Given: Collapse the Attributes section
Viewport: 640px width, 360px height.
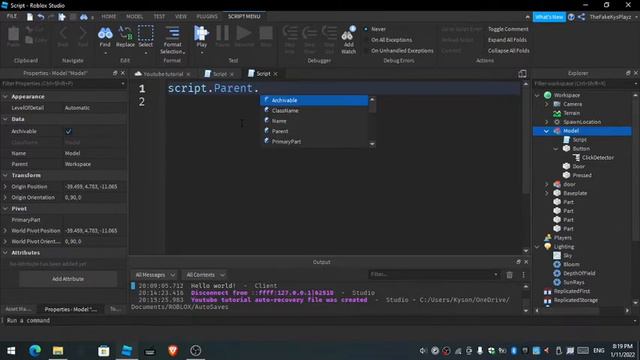Looking at the screenshot, I should [5, 253].
